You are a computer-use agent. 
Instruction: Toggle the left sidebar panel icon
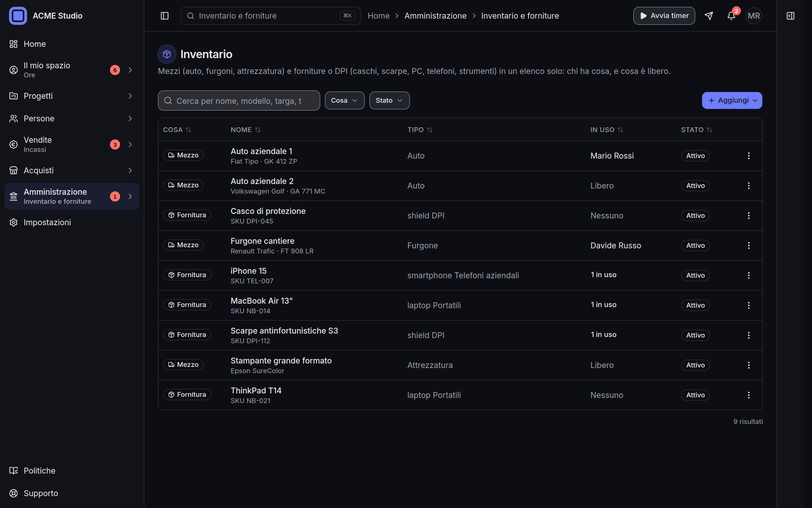(164, 16)
